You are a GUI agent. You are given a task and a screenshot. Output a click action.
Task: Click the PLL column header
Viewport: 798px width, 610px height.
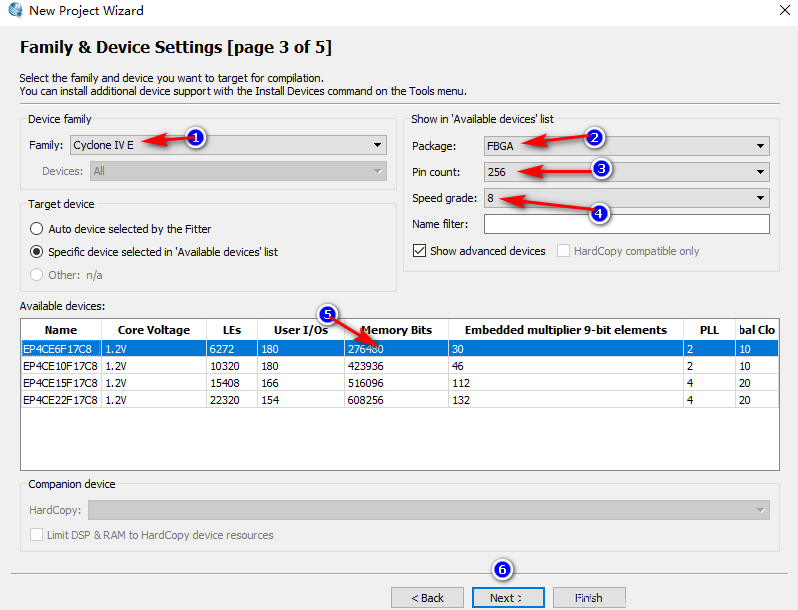tap(708, 330)
